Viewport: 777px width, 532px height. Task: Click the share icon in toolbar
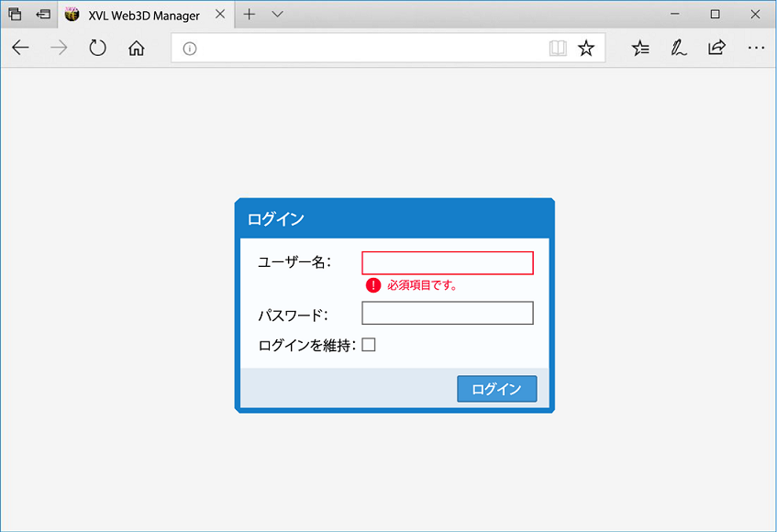pyautogui.click(x=716, y=48)
